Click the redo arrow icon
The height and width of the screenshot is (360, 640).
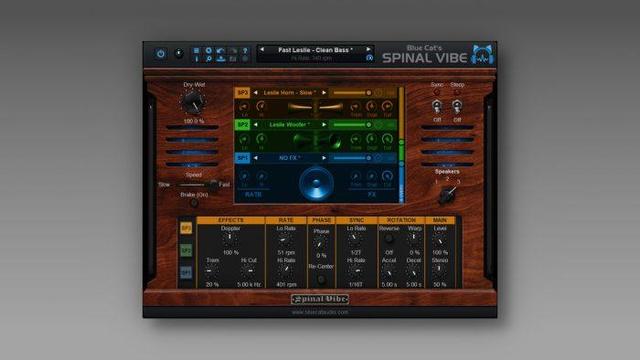233,51
